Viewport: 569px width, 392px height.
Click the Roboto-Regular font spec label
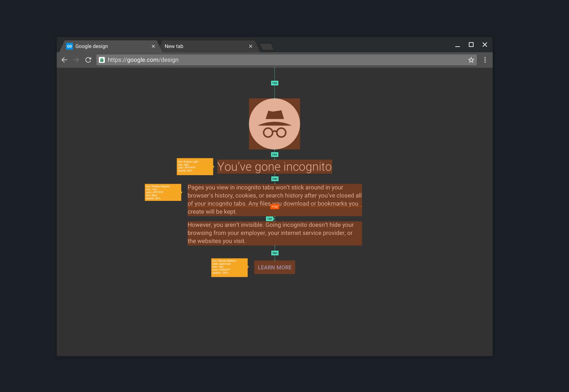coord(163,192)
